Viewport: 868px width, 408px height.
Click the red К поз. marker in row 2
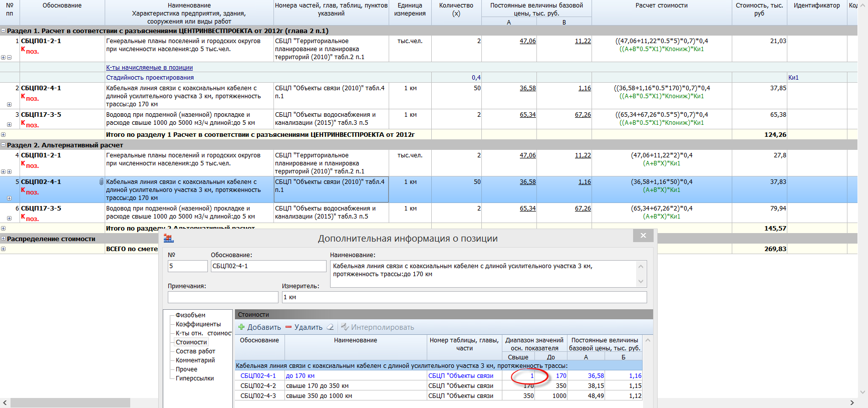[30, 97]
